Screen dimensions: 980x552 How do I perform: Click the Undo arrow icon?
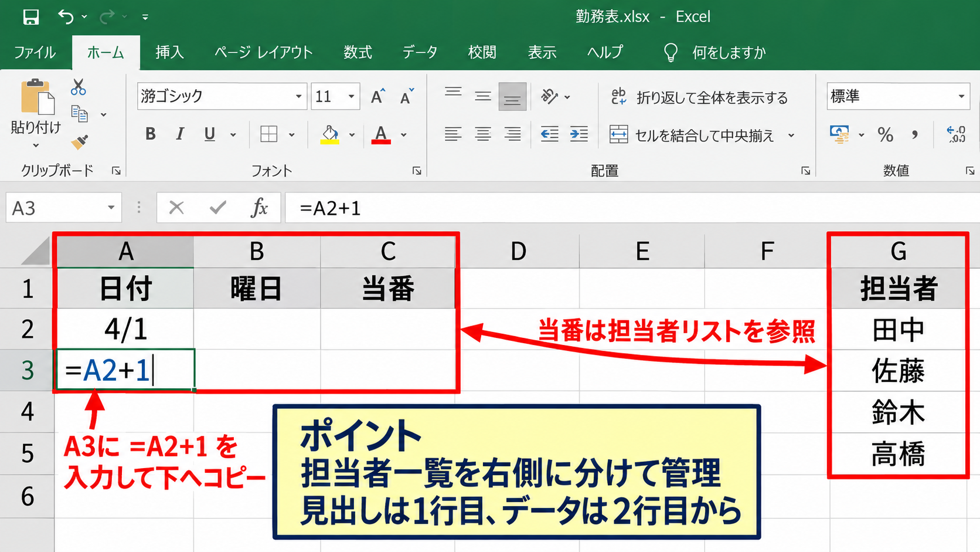pos(66,17)
